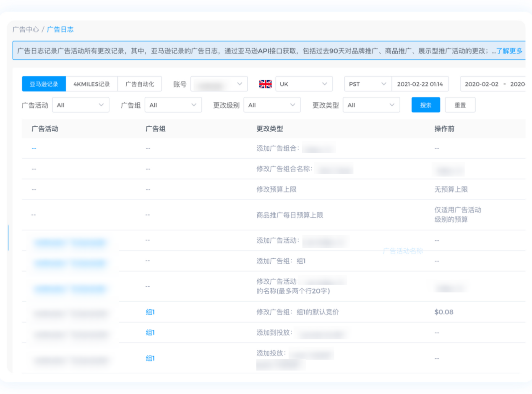Expand the 账号 account dropdown
Screen dimensions: 532x394
pyautogui.click(x=219, y=84)
